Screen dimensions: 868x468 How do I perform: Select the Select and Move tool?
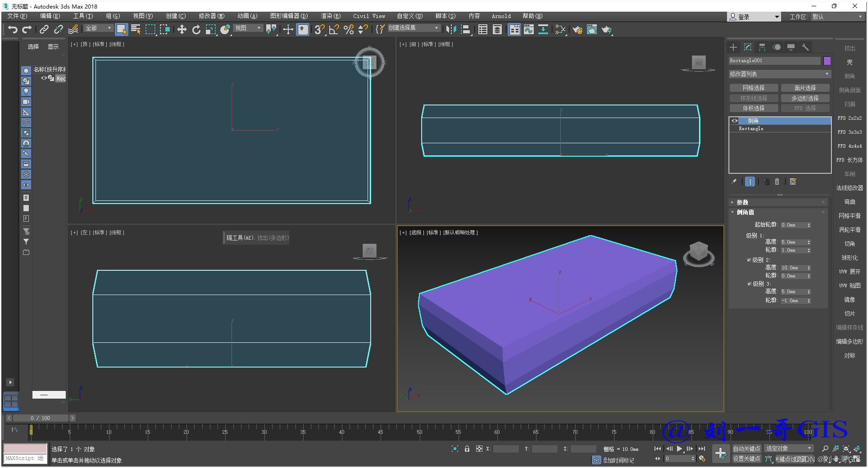point(182,30)
